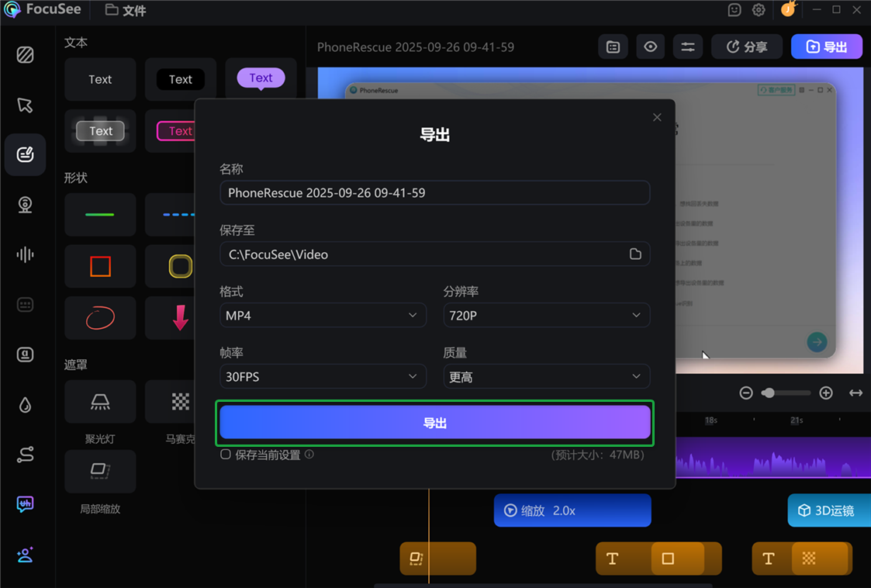Adjust the timeline zoom slider

click(x=786, y=393)
